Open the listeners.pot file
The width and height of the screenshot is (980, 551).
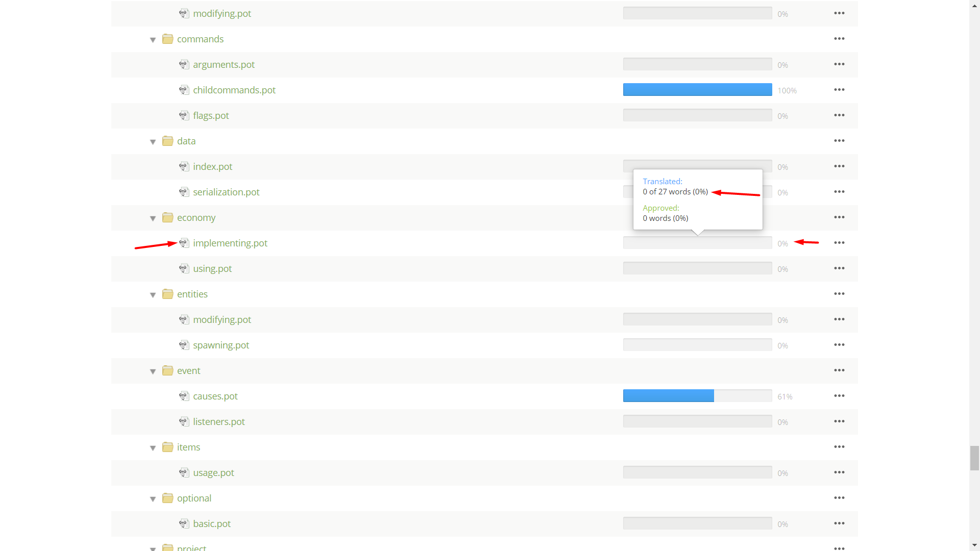tap(219, 422)
